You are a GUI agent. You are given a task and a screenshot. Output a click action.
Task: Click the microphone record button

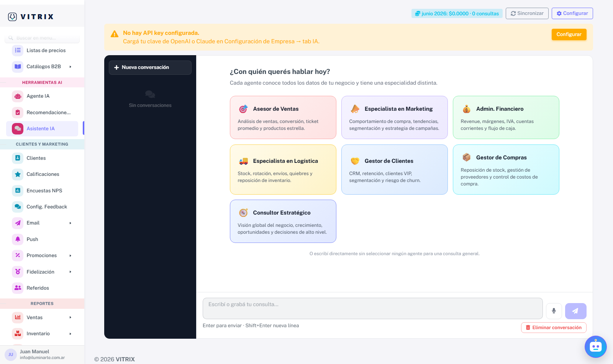pos(554,311)
